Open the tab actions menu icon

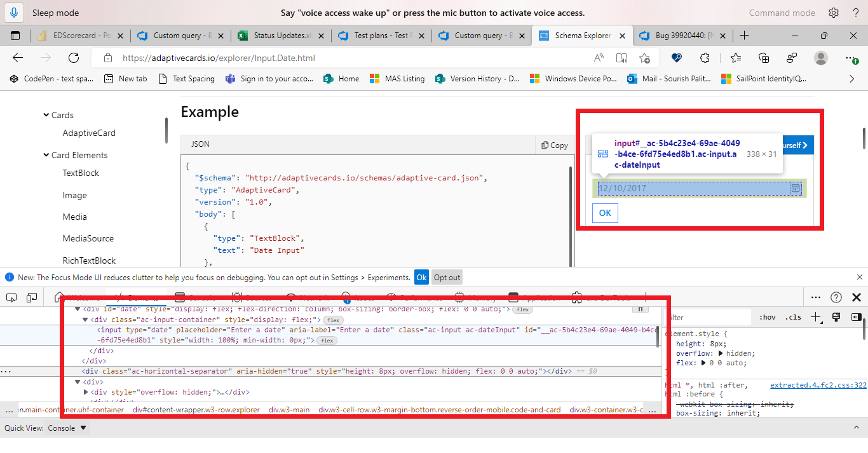(16, 36)
